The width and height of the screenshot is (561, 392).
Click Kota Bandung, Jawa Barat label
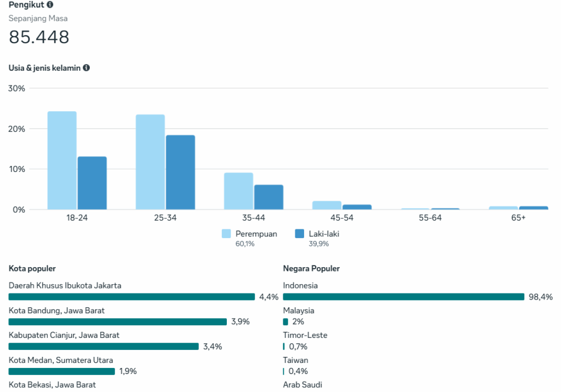pos(56,310)
